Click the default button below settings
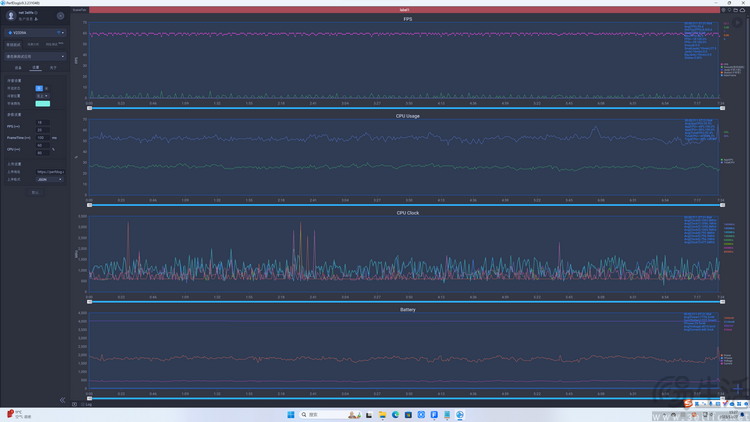Image resolution: width=750 pixels, height=422 pixels. point(35,192)
